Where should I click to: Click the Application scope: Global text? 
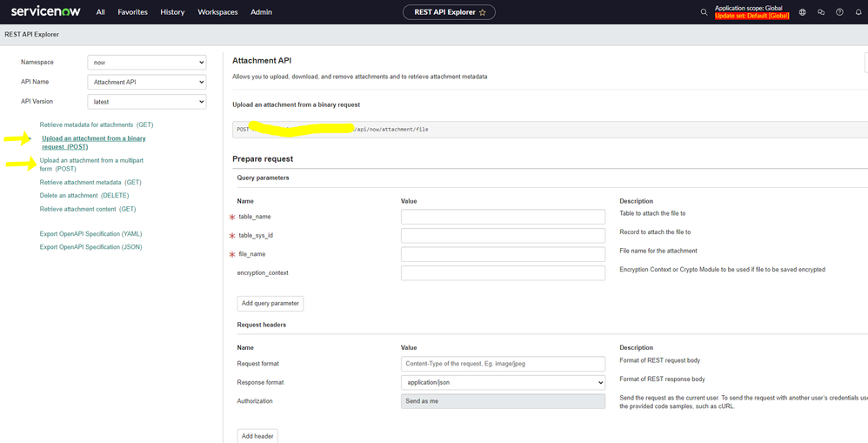749,8
